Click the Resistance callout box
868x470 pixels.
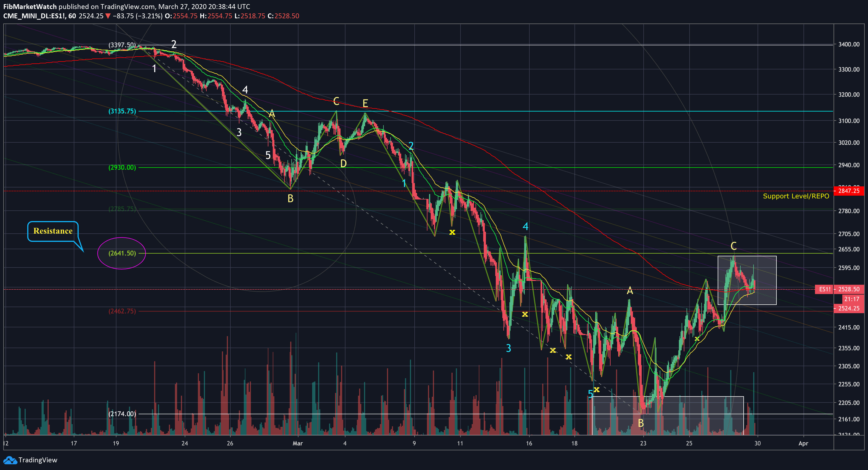click(53, 231)
